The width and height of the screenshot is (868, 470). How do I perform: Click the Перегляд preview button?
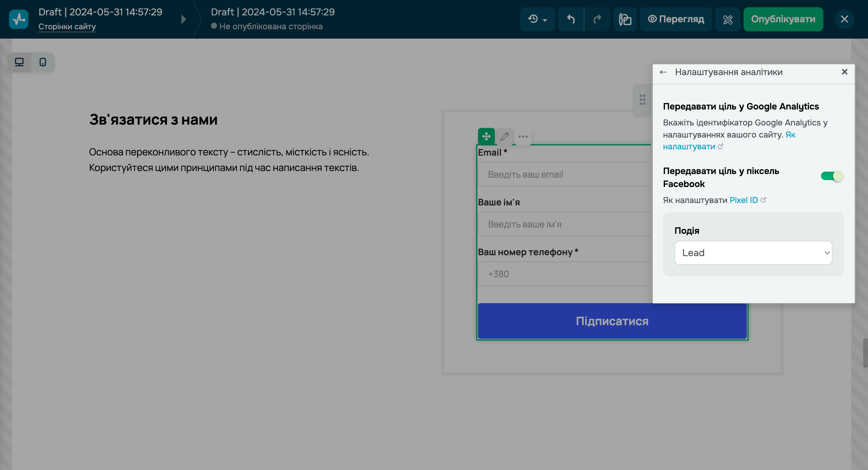[x=676, y=19]
